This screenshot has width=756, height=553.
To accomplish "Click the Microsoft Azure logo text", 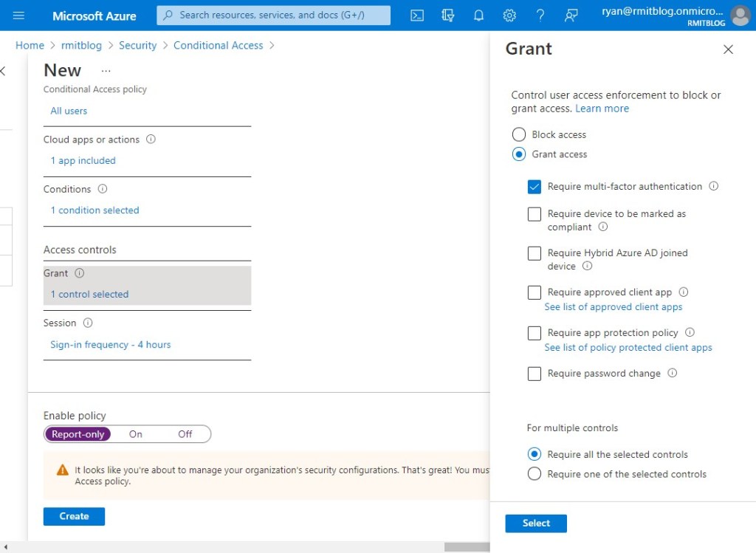I will pos(94,16).
